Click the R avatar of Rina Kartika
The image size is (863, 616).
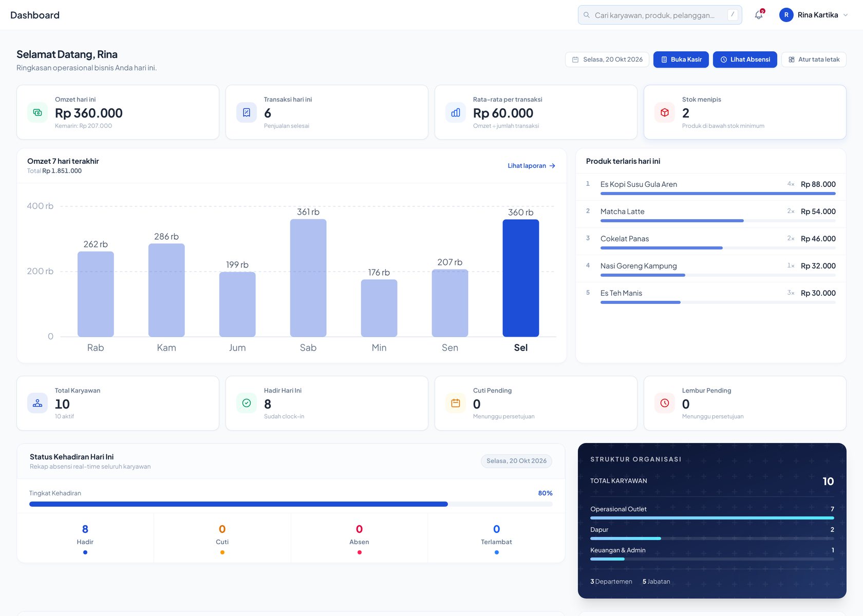pyautogui.click(x=786, y=15)
